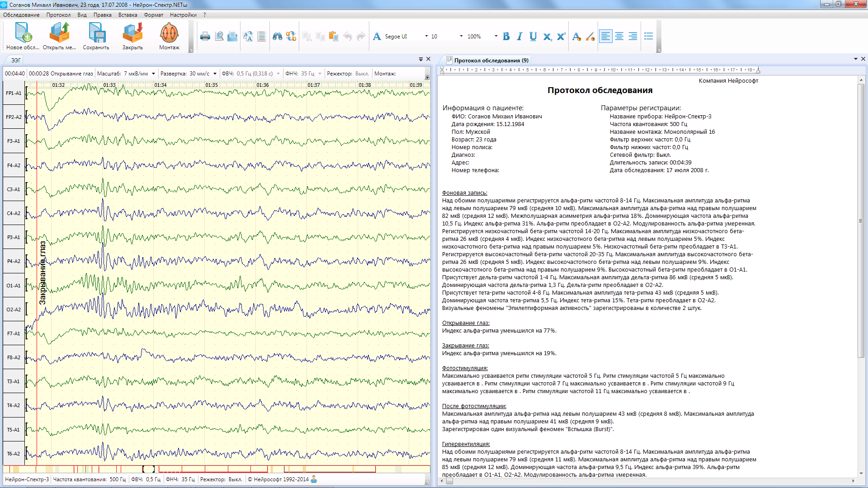The image size is (868, 488).
Task: Toggle Bold formatting
Action: pos(506,37)
